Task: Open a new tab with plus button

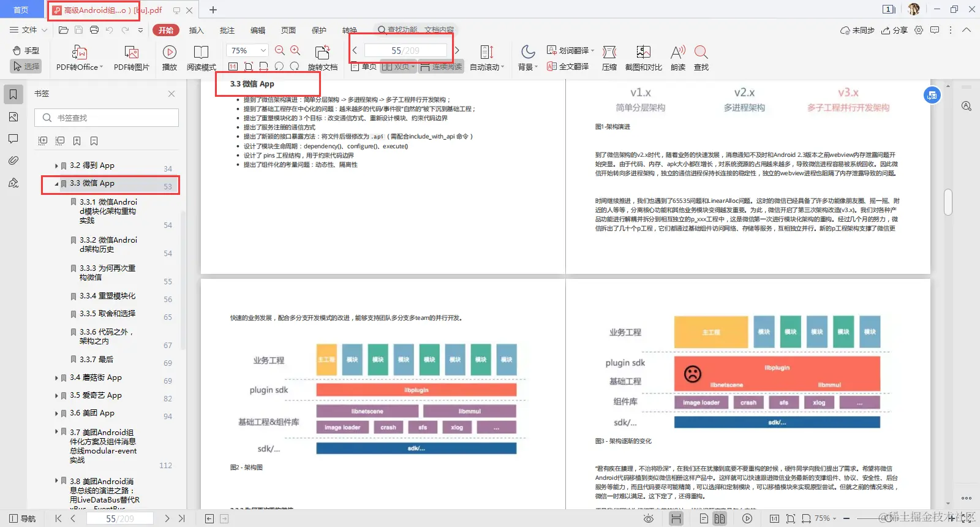Action: tap(213, 10)
